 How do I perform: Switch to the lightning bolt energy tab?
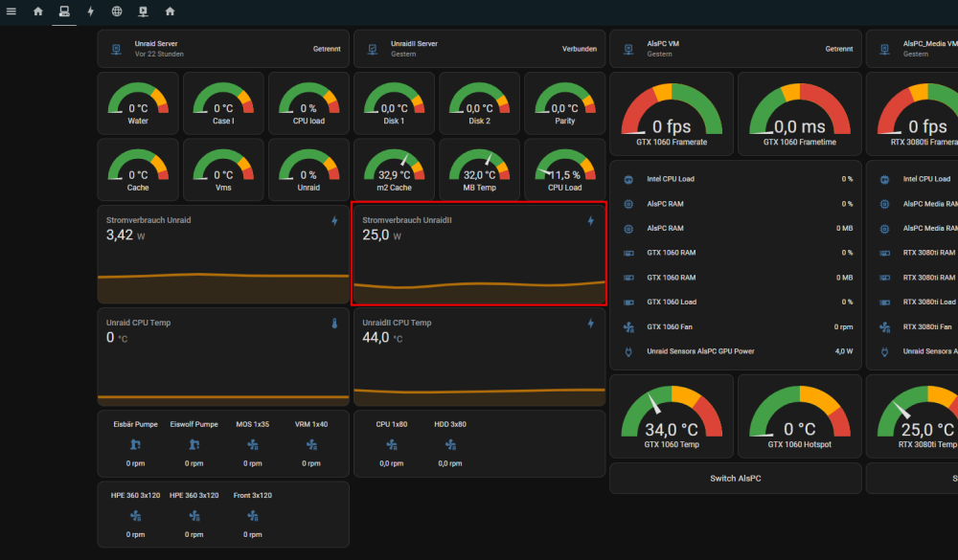point(90,11)
